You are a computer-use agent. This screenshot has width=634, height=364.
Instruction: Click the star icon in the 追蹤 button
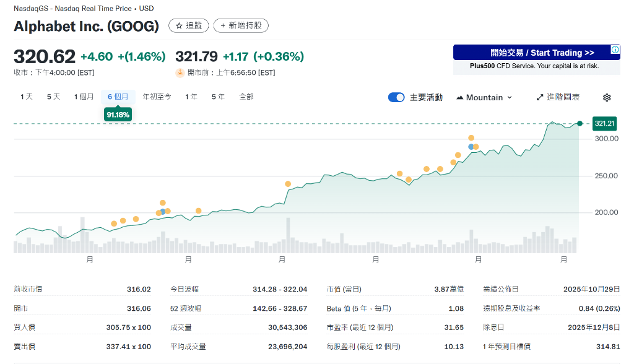pos(179,26)
